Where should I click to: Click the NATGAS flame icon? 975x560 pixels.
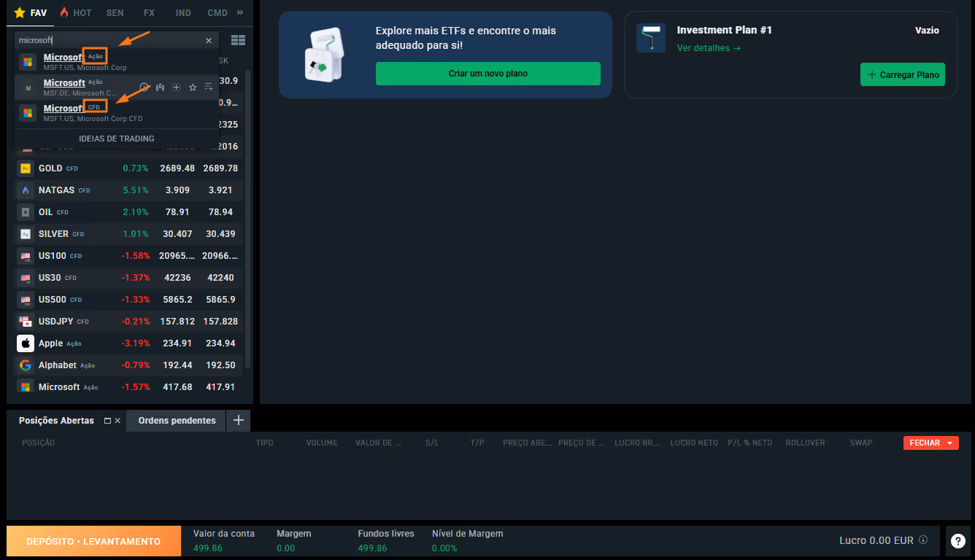[x=26, y=190]
